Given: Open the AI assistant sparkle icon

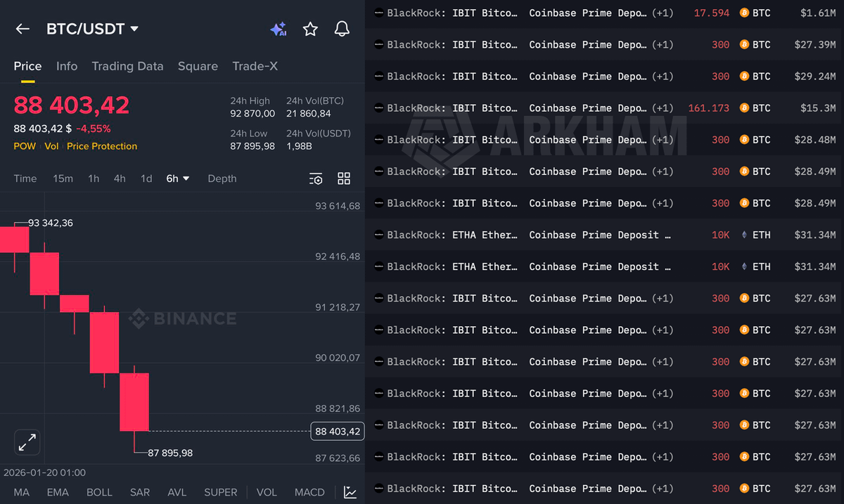Looking at the screenshot, I should click(x=279, y=29).
